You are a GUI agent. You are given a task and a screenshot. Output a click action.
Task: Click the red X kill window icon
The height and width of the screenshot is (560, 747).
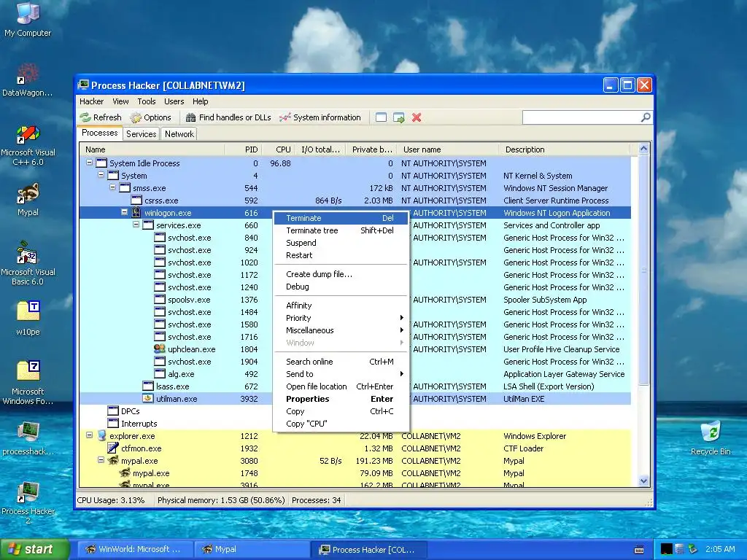click(x=417, y=117)
